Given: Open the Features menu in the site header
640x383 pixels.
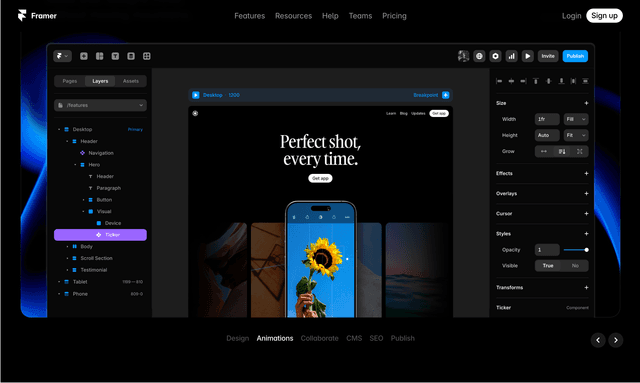Looking at the screenshot, I should coord(249,16).
